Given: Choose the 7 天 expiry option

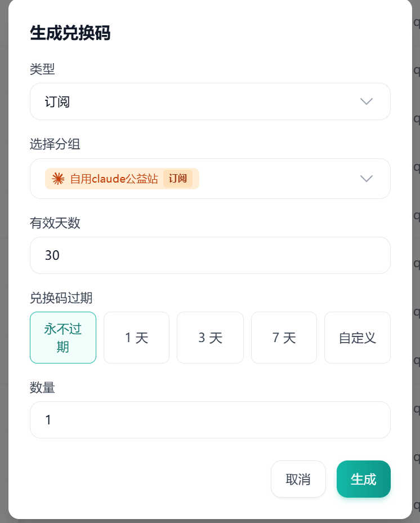Looking at the screenshot, I should [284, 338].
